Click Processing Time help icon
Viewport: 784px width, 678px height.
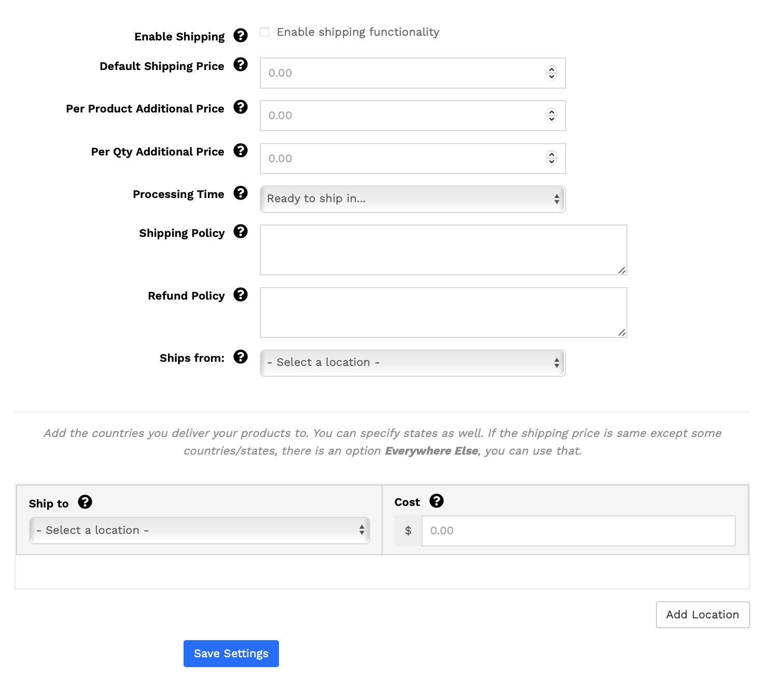tap(241, 193)
